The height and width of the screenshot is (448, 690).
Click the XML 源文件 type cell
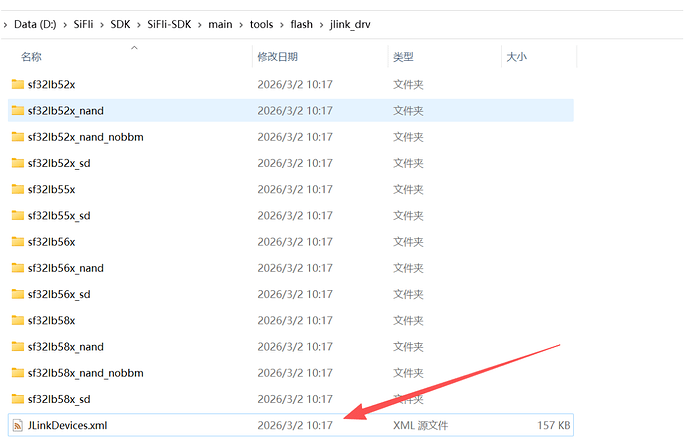click(420, 426)
